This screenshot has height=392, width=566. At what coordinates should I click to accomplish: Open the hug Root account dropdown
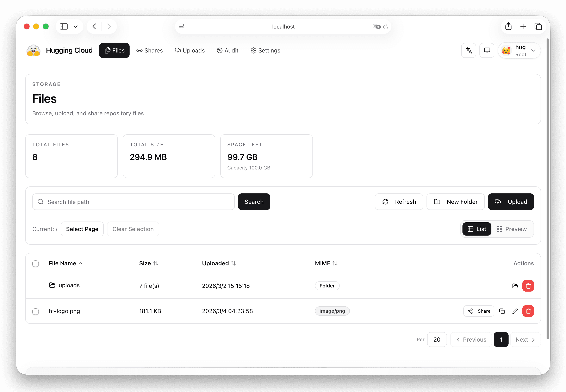519,50
